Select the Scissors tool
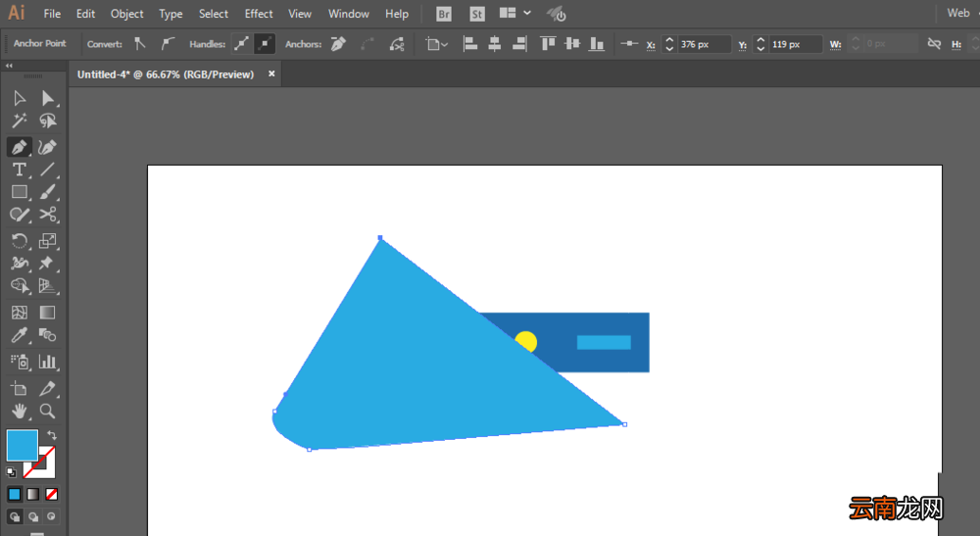Screen dimensions: 980x536 click(x=47, y=215)
